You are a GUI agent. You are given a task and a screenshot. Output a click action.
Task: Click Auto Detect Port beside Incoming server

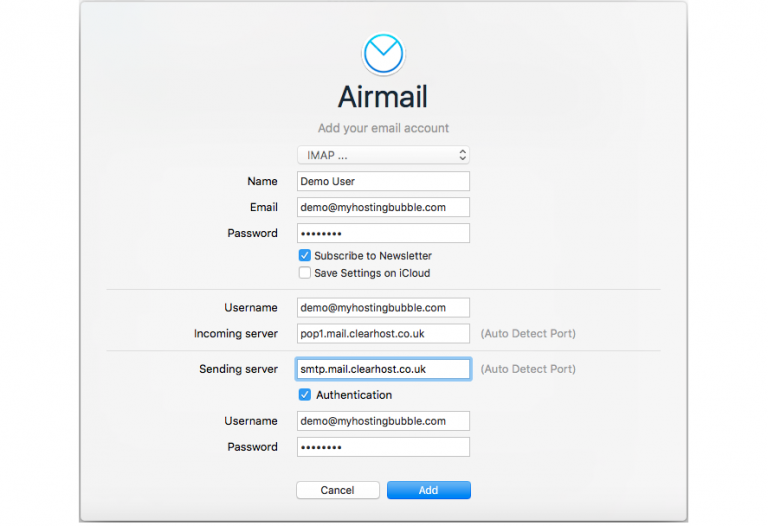click(x=528, y=334)
